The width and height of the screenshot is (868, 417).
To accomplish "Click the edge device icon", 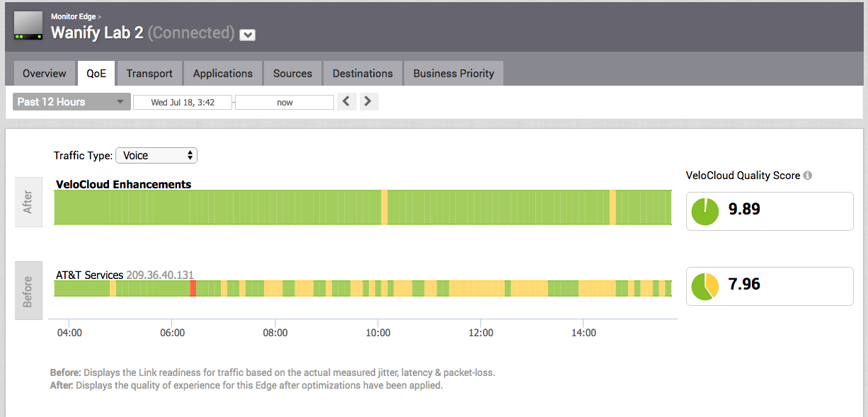I will point(28,27).
